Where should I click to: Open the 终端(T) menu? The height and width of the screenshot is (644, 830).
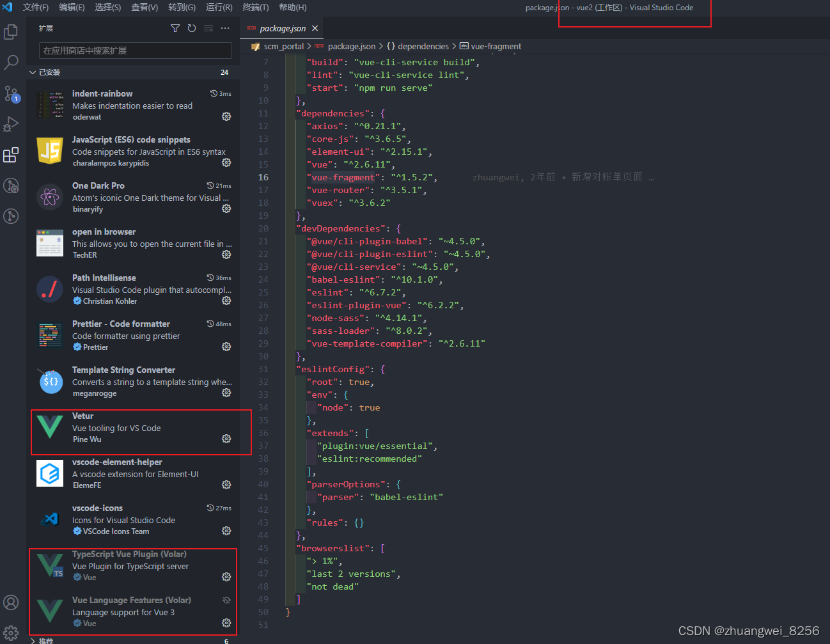point(256,8)
